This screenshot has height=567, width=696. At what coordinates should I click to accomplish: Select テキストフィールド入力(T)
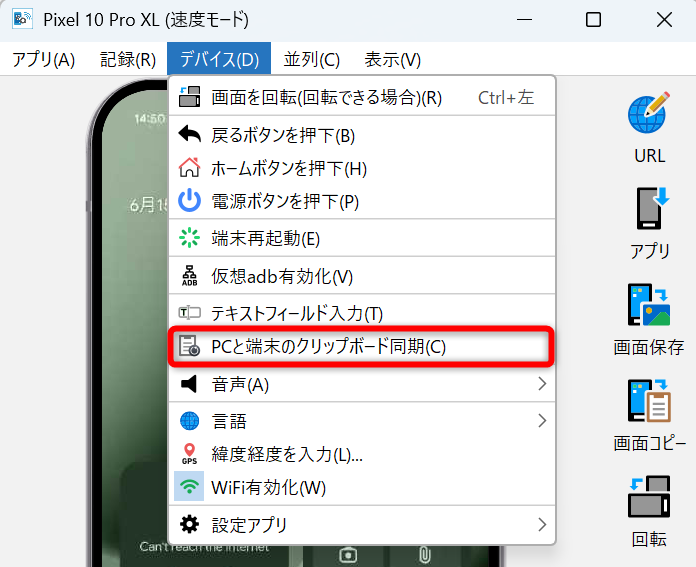pos(362,313)
